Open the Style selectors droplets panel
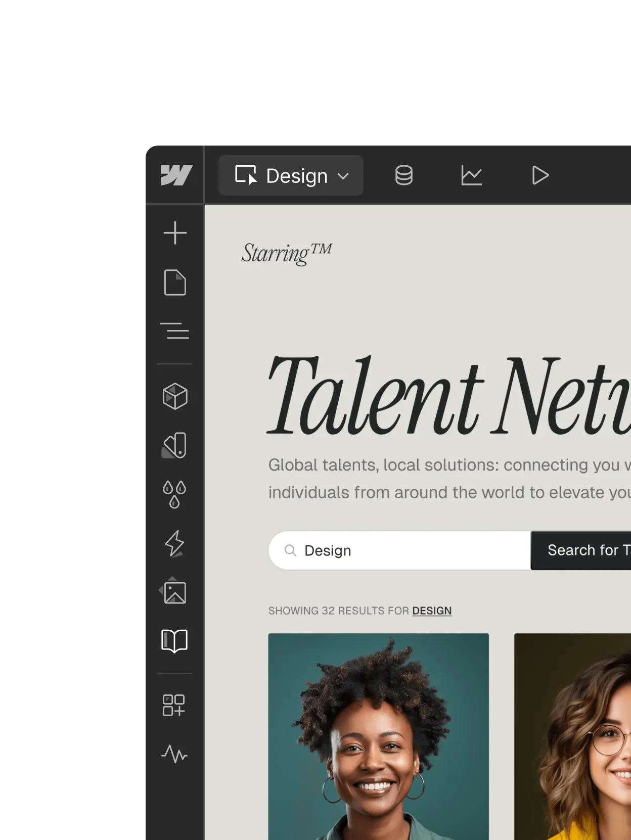This screenshot has width=631, height=840. 175,494
